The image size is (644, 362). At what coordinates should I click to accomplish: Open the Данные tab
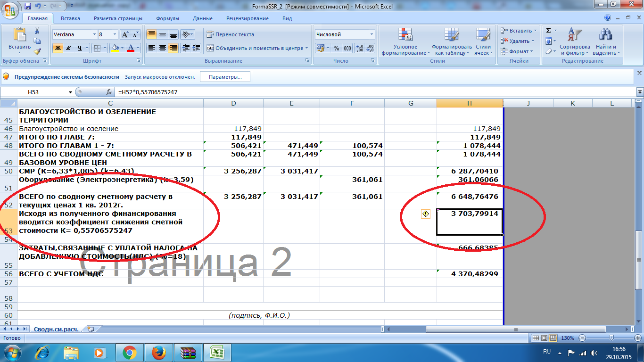[203, 18]
